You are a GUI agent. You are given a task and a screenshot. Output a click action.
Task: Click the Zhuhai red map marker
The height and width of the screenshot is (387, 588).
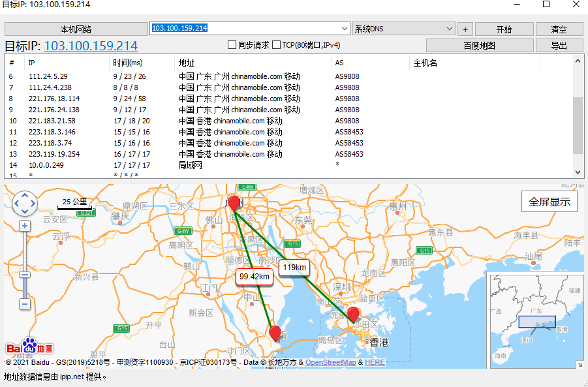click(x=275, y=333)
